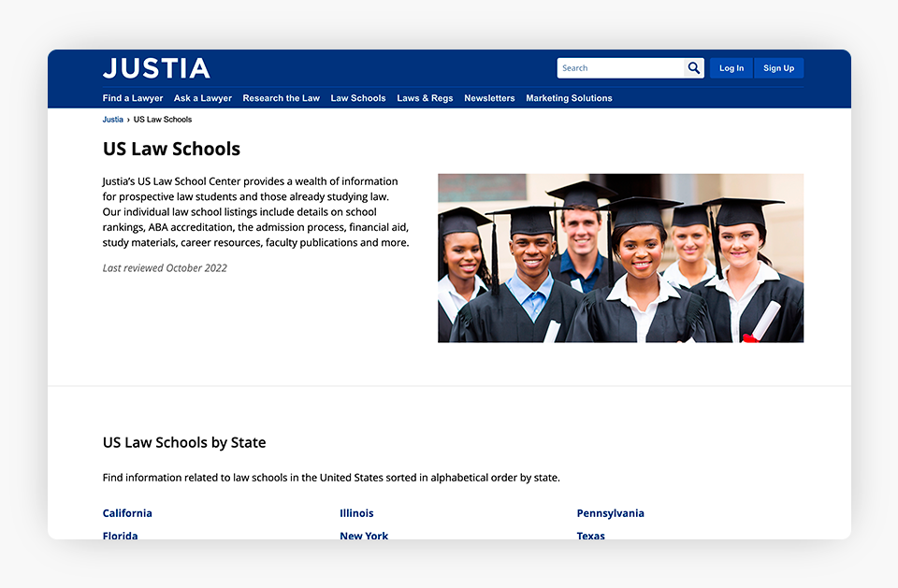Open the Illinois law schools link
This screenshot has height=588, width=898.
356,513
